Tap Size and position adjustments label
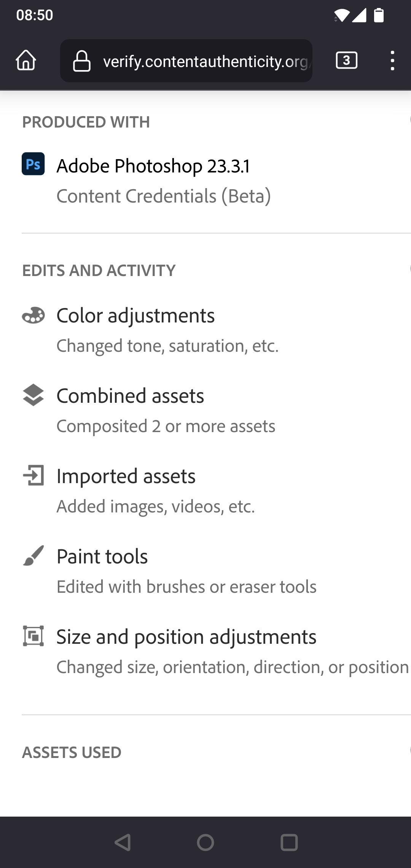Viewport: 411px width, 868px height. (x=186, y=637)
